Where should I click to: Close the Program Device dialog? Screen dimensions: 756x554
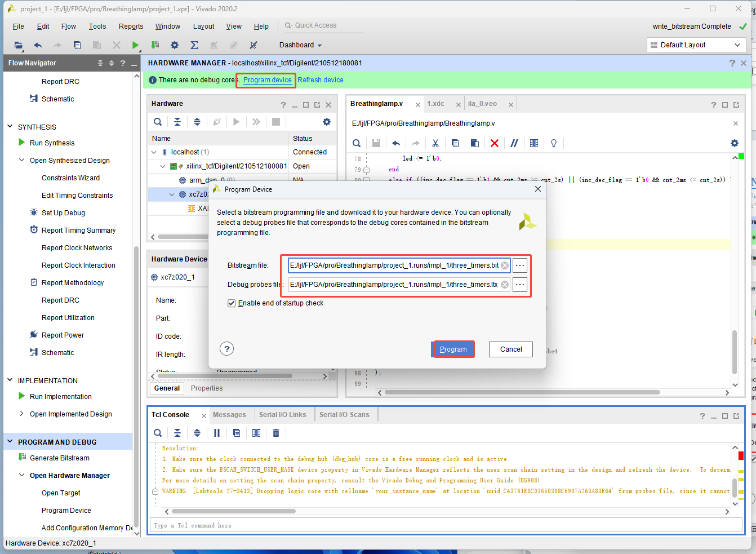[x=538, y=189]
